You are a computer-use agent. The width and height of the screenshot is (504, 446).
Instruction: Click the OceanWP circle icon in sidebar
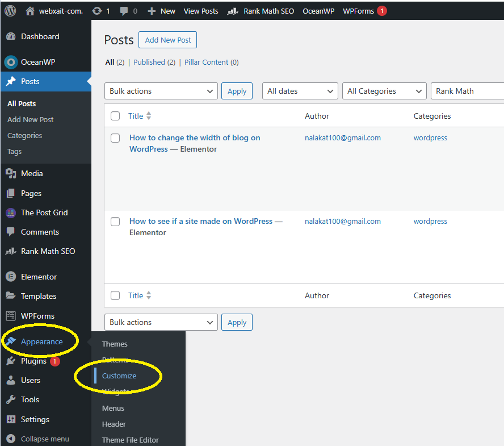pyautogui.click(x=11, y=62)
